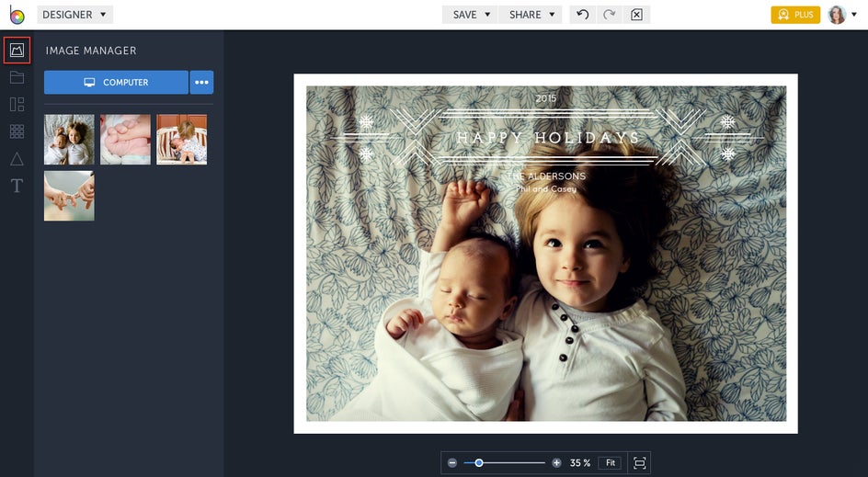
Task: Select the baby hand closeup thumbnail
Action: (x=125, y=140)
